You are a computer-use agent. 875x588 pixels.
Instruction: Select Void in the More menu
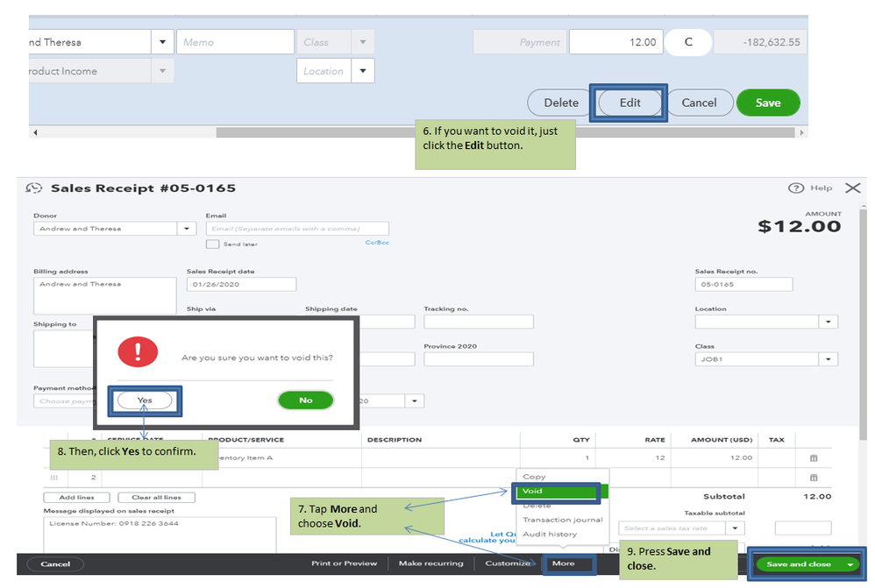tap(532, 491)
